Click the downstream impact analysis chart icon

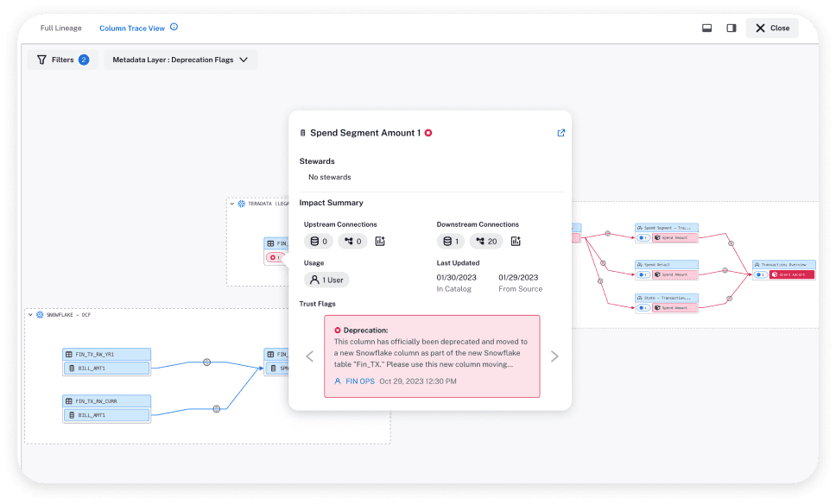[x=516, y=242]
